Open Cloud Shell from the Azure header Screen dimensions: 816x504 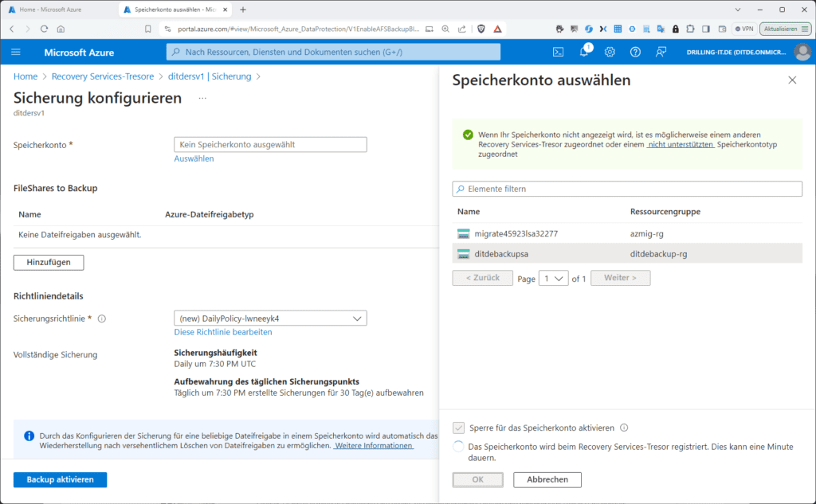[x=558, y=52]
